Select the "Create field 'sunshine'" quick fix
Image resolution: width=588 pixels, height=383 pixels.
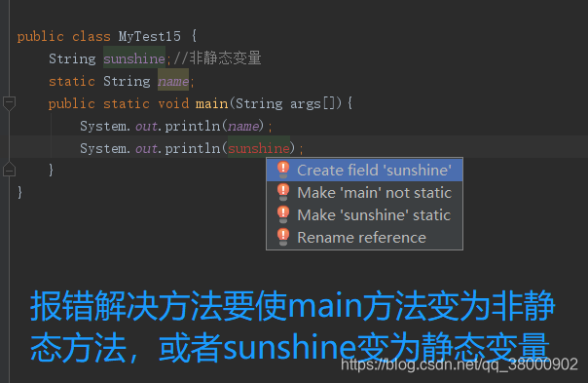[x=364, y=171]
